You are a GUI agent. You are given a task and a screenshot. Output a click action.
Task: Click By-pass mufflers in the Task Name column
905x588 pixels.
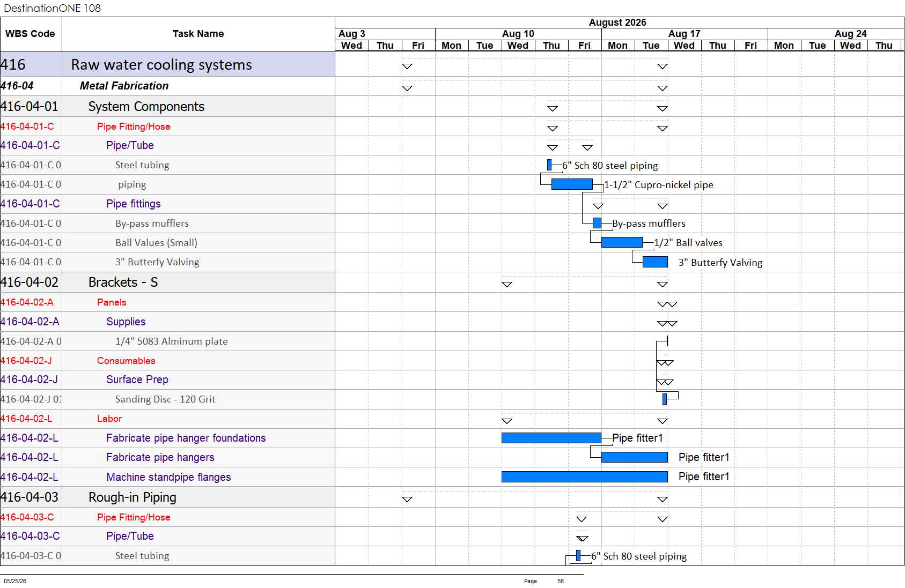[152, 224]
